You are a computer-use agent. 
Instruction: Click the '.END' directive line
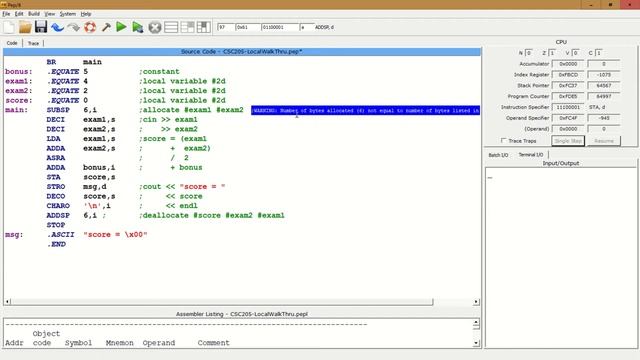click(x=56, y=244)
